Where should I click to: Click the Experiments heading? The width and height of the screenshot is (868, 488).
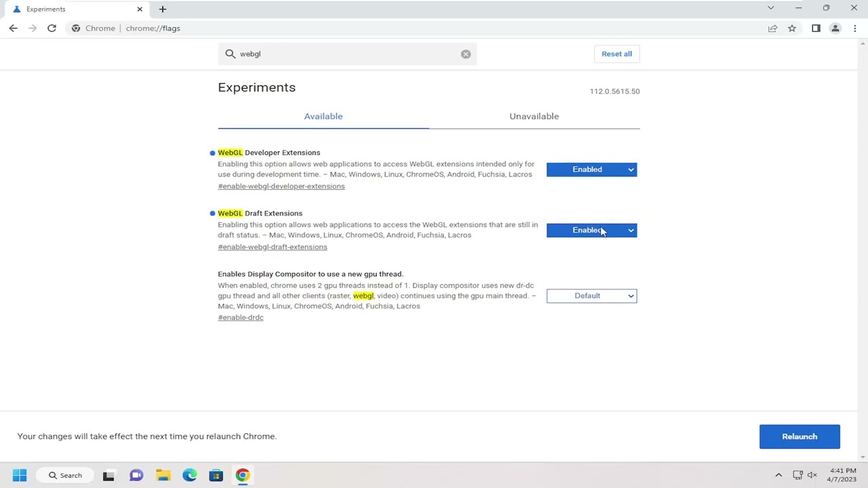256,87
